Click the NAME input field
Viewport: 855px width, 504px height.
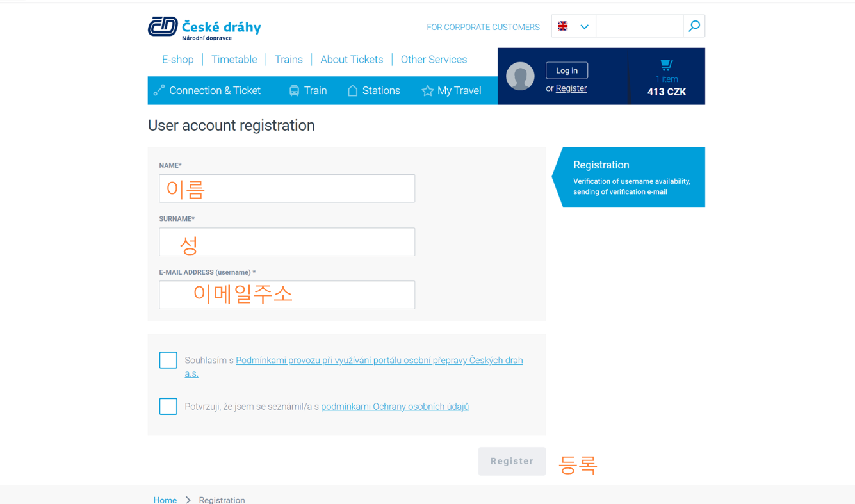tap(287, 188)
